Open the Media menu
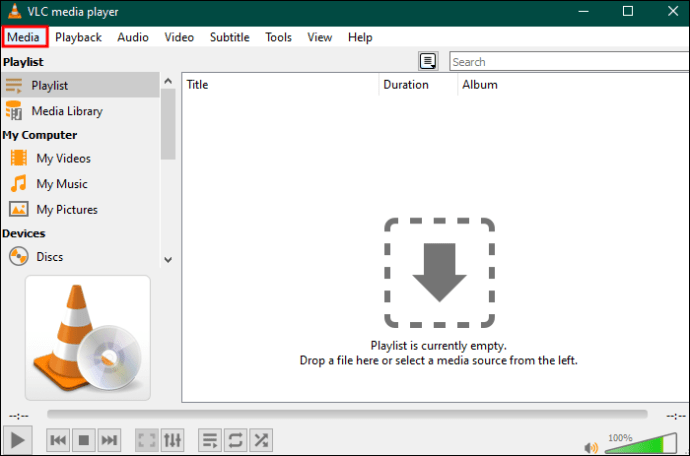The image size is (690, 456). [24, 37]
